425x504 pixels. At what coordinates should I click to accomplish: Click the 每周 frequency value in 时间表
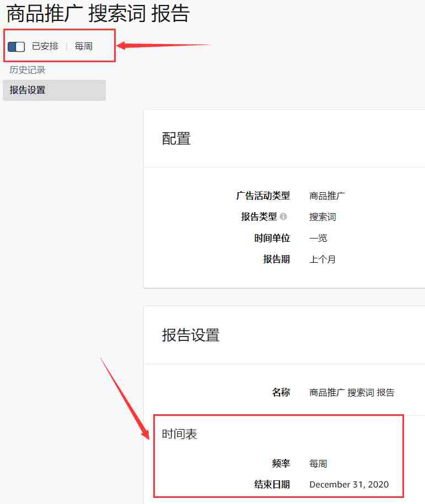click(x=318, y=463)
